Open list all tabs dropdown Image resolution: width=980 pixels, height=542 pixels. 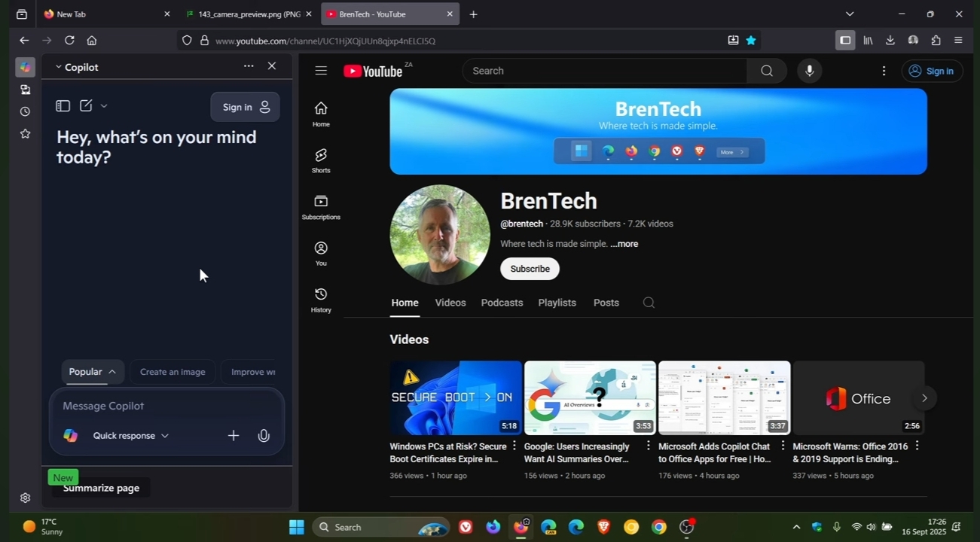click(x=850, y=14)
